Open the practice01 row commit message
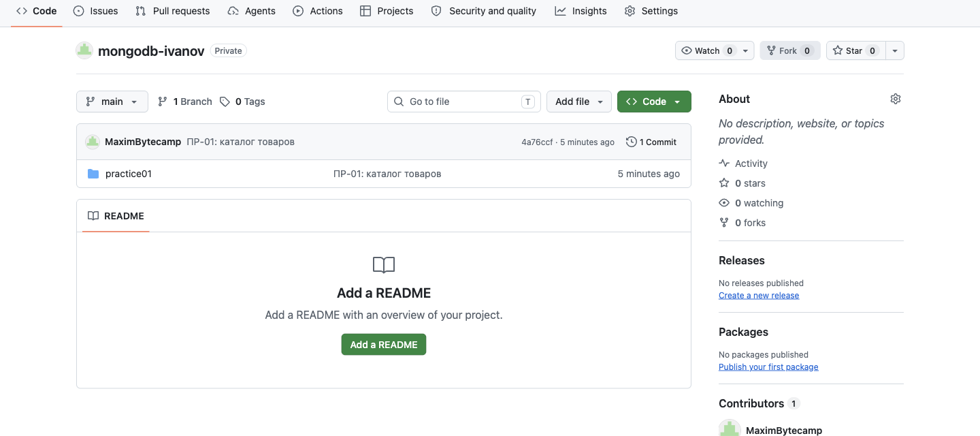This screenshot has width=980, height=436. [387, 174]
